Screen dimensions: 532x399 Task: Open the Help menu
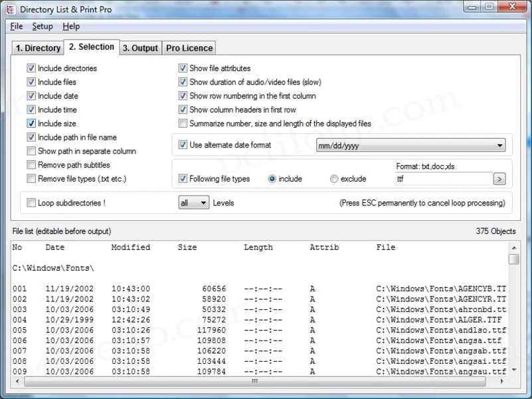tap(72, 27)
